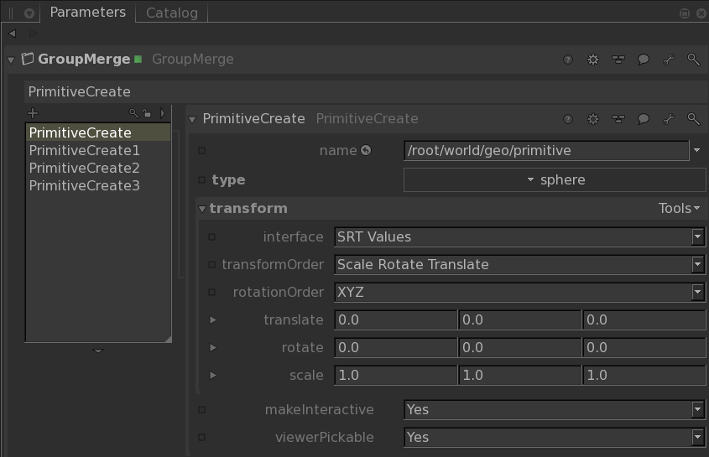Toggle the state square beside viewerPickable

pyautogui.click(x=202, y=438)
